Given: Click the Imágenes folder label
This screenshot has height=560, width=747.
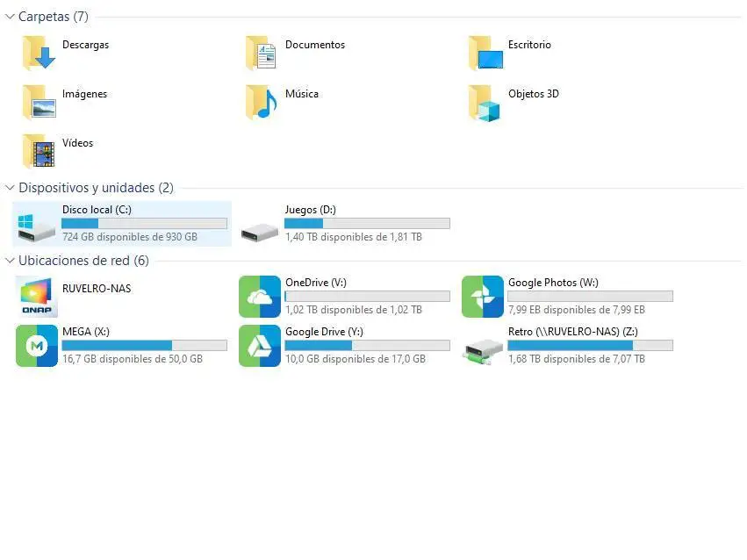Looking at the screenshot, I should (85, 94).
